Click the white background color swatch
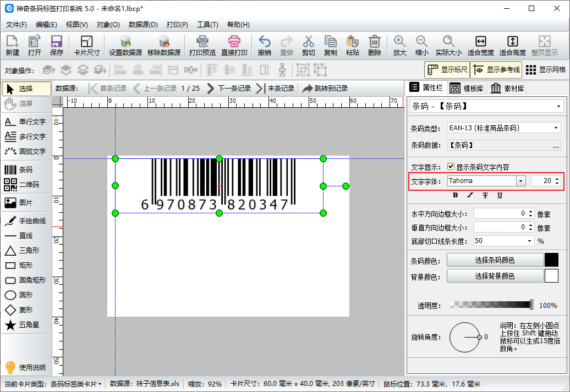 click(551, 276)
